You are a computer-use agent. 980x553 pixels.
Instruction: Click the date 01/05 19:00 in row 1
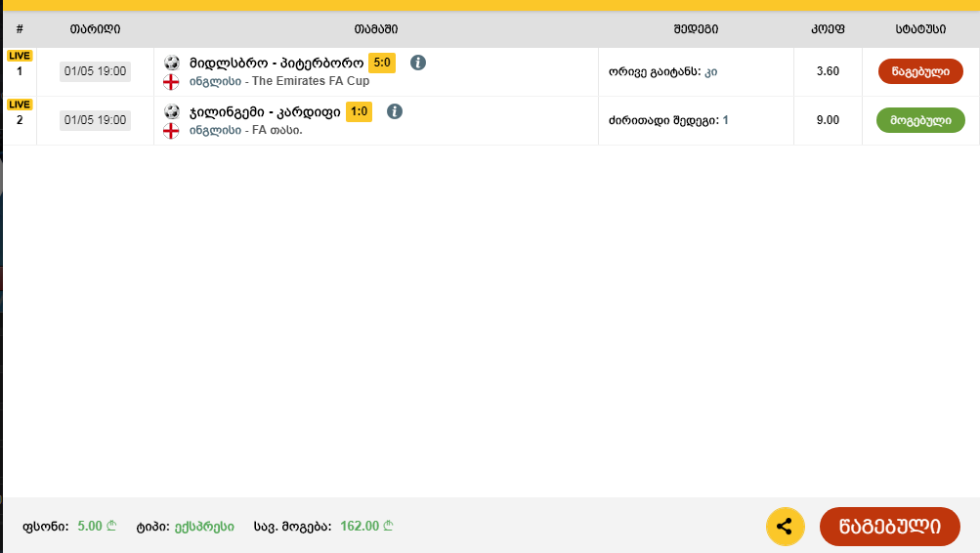pos(95,71)
